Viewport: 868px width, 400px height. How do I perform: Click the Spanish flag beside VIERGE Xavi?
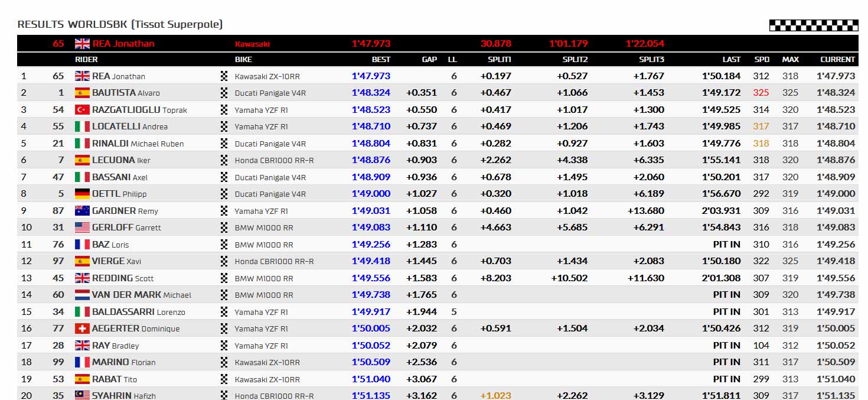coord(82,261)
